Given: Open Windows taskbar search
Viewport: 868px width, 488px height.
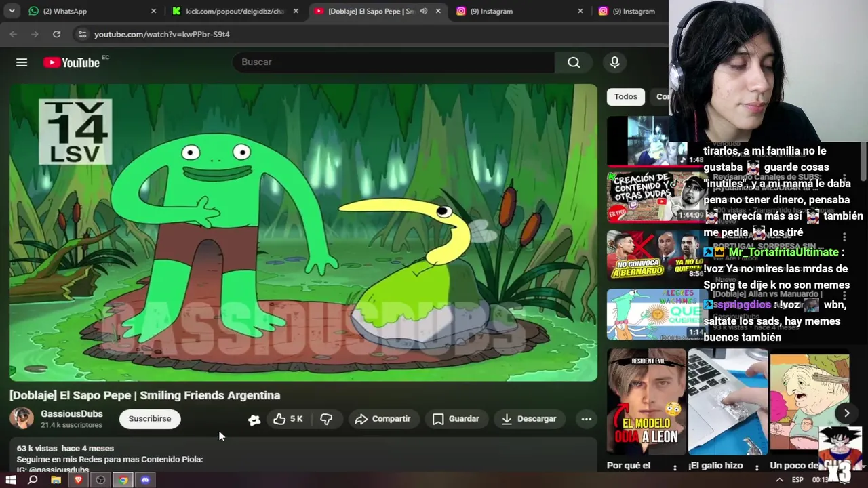Looking at the screenshot, I should (x=33, y=480).
